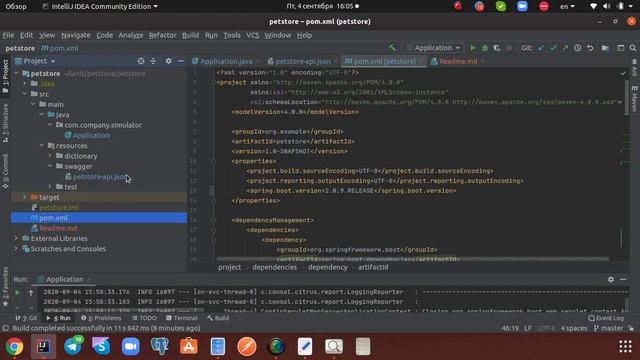Click master branch in status bar
Image resolution: width=640 pixels, height=360 pixels.
click(x=610, y=328)
